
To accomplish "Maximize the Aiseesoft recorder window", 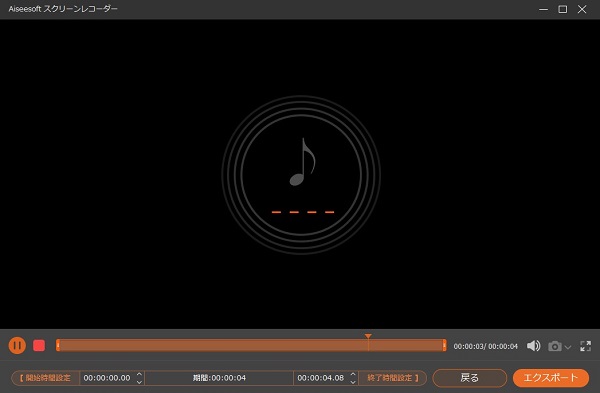I will [562, 9].
